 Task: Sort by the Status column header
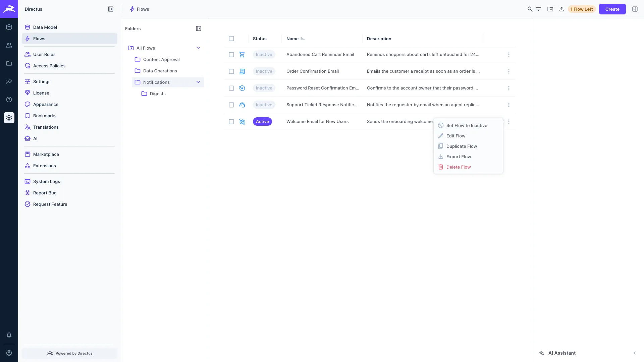[260, 39]
